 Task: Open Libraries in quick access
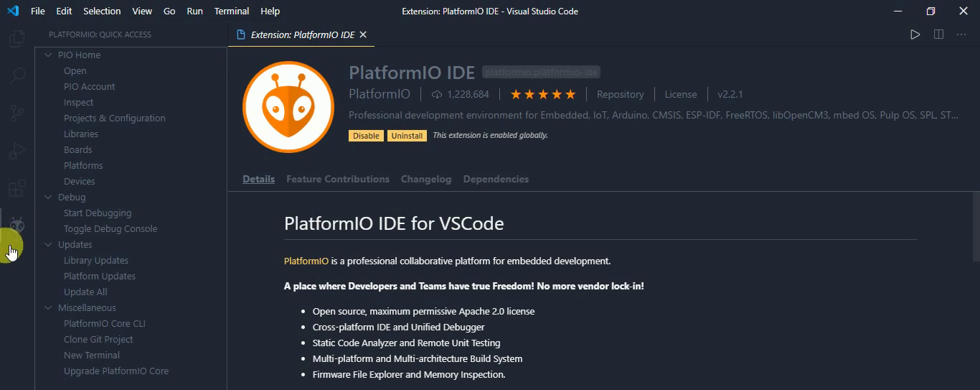coord(81,134)
